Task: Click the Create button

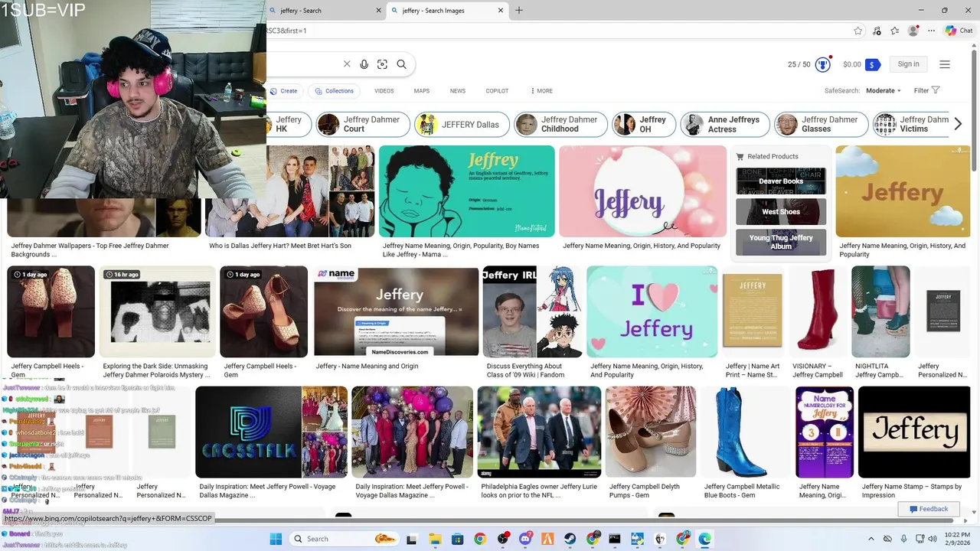Action: [285, 91]
